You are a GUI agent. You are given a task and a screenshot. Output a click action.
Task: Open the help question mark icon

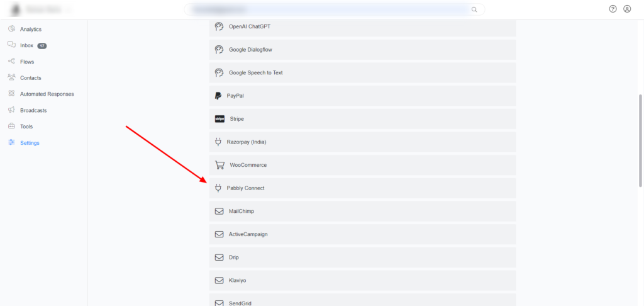pyautogui.click(x=613, y=9)
